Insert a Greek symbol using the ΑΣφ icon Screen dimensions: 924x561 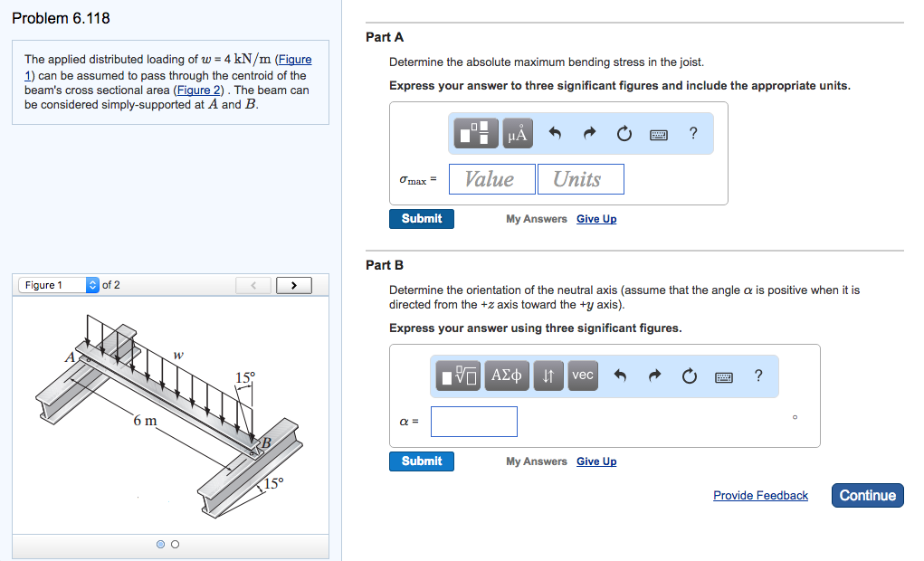(505, 376)
